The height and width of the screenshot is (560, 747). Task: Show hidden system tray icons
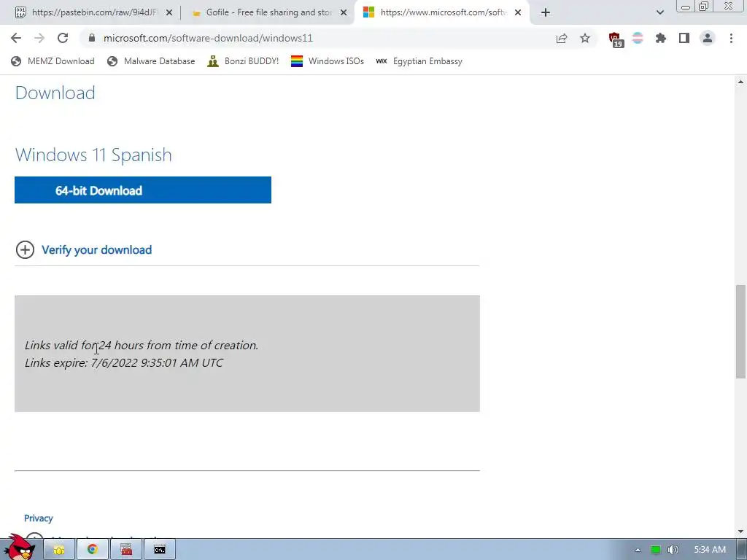(x=638, y=550)
